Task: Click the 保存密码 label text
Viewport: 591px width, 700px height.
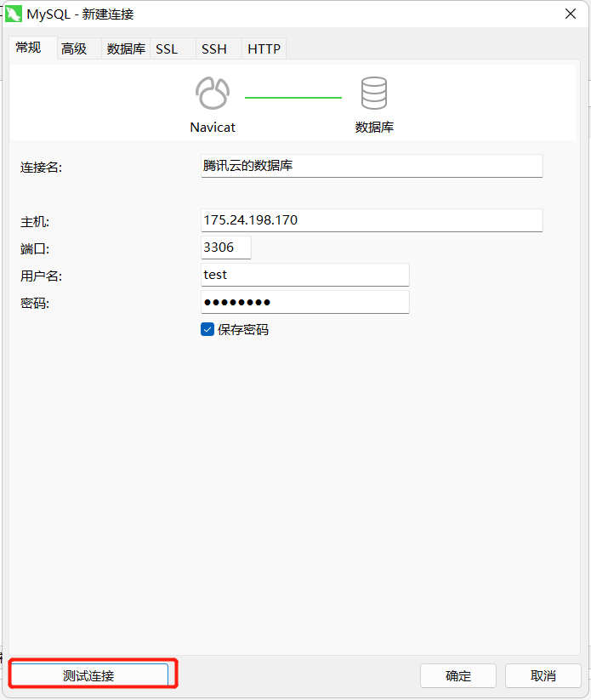Action: tap(243, 329)
